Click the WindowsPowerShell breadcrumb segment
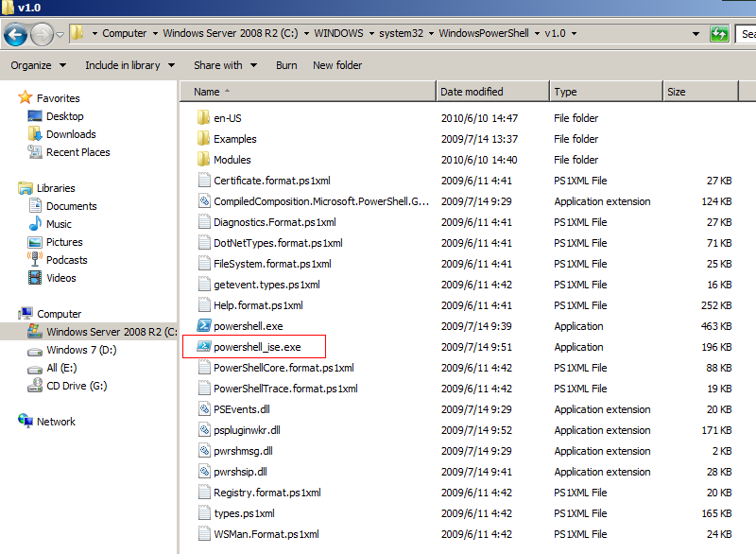 [x=484, y=33]
